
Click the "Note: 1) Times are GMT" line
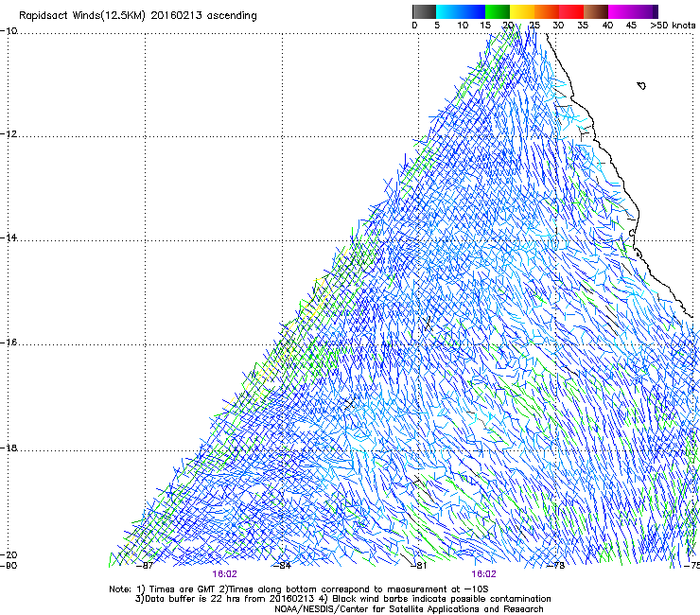(x=299, y=589)
